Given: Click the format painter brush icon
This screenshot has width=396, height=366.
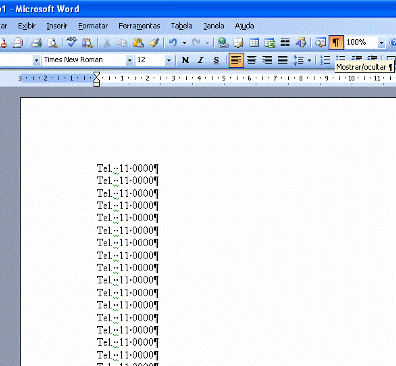Looking at the screenshot, I should pyautogui.click(x=154, y=43).
